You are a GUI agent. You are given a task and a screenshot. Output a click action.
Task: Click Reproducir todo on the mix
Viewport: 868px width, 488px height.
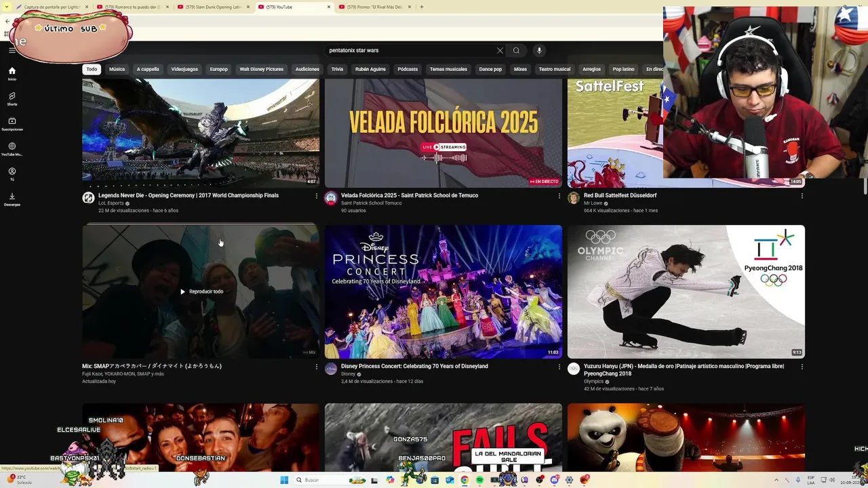(x=201, y=291)
